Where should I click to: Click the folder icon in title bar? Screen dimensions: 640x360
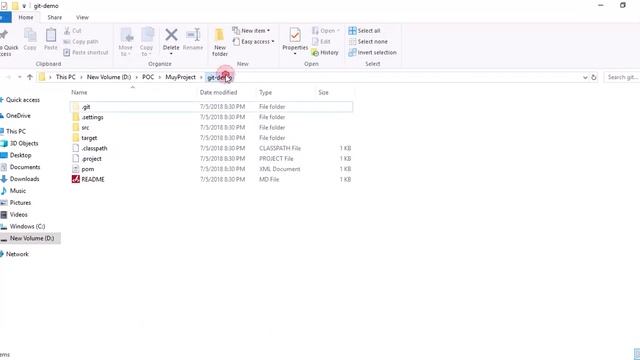[15, 6]
